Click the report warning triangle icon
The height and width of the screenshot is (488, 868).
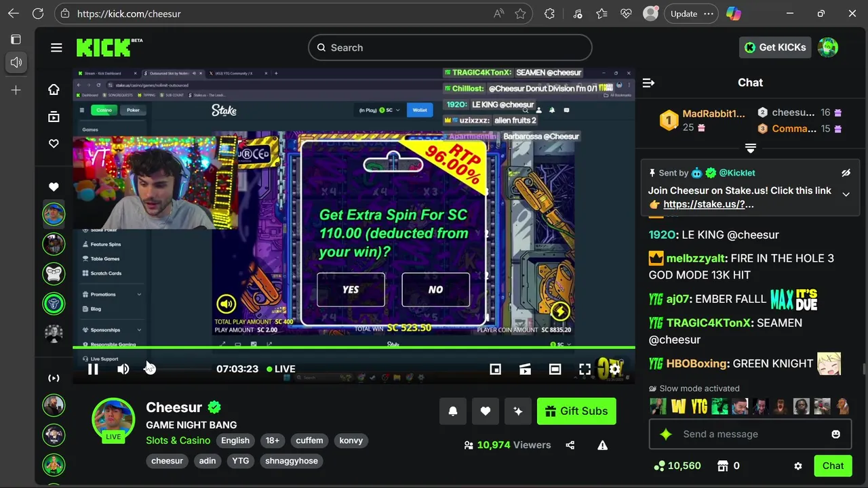602,445
